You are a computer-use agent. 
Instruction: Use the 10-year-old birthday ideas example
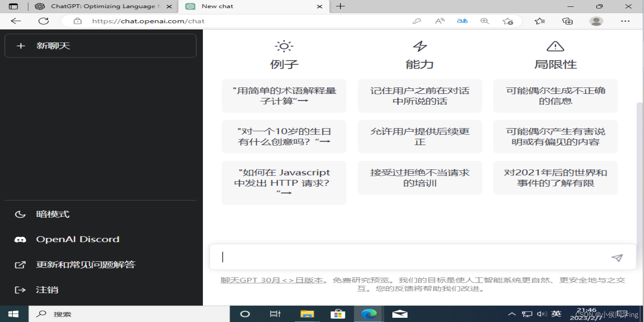point(284,137)
